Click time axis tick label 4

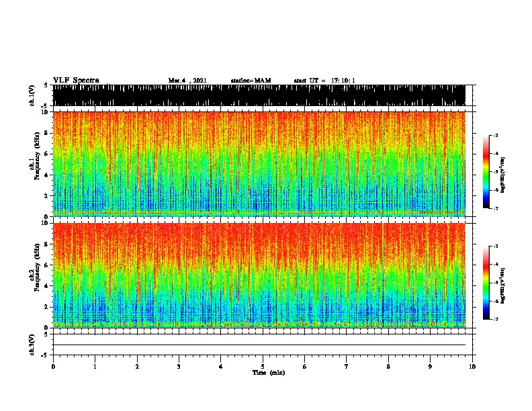tap(221, 367)
